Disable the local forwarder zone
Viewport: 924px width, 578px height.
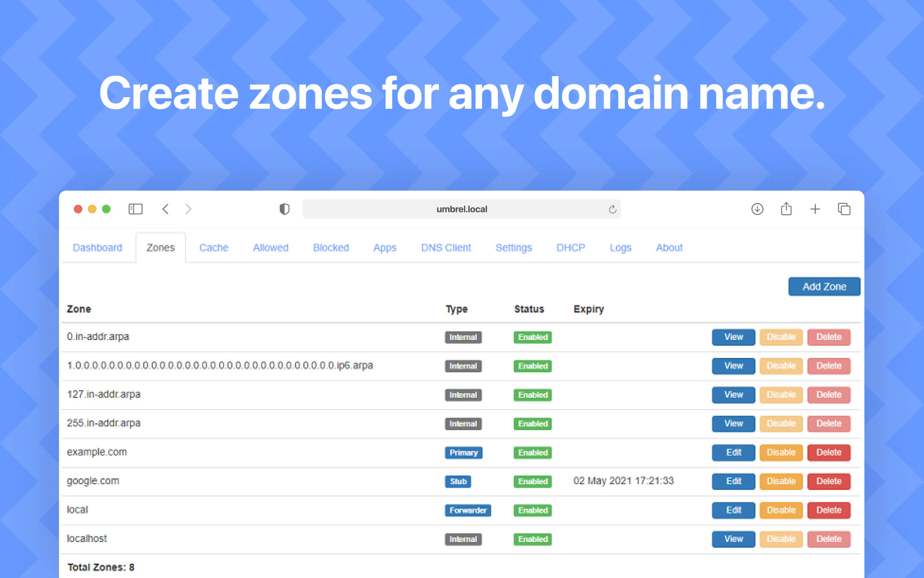point(781,510)
